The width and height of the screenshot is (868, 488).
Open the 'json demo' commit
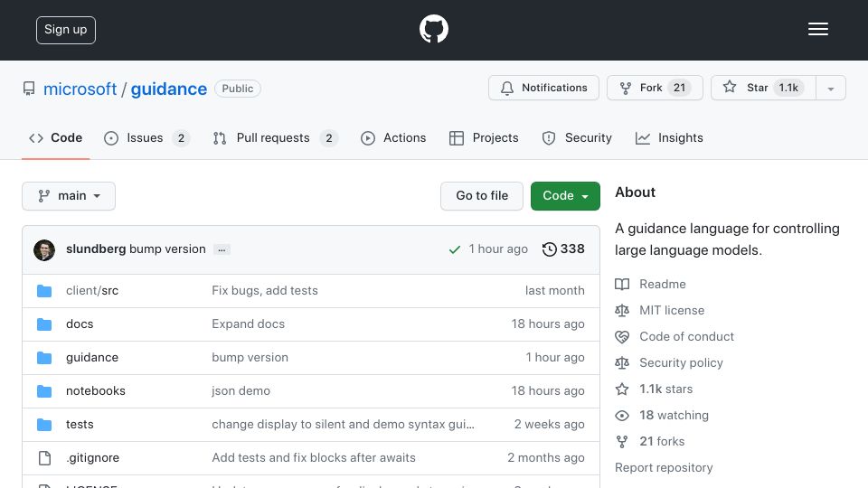(241, 391)
